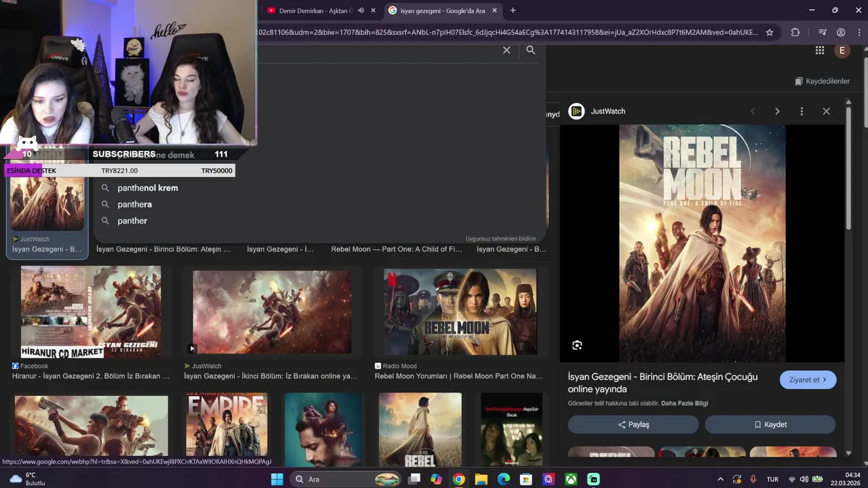Viewport: 868px width, 488px height.
Task: Open the Chrome profile icon
Action: pos(841,32)
